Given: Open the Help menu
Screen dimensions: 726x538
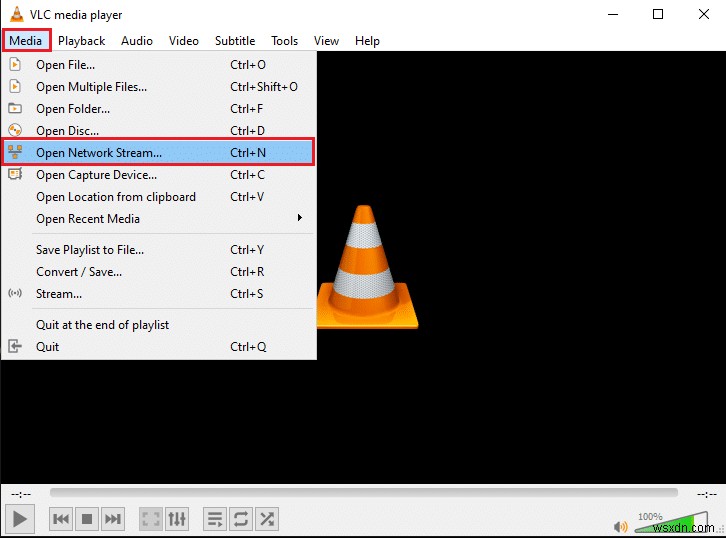Looking at the screenshot, I should tap(368, 41).
